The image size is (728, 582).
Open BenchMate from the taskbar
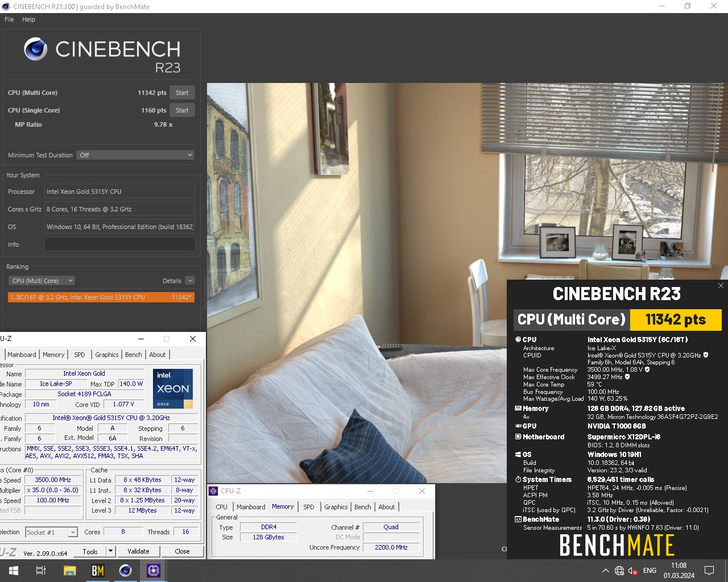(98, 571)
